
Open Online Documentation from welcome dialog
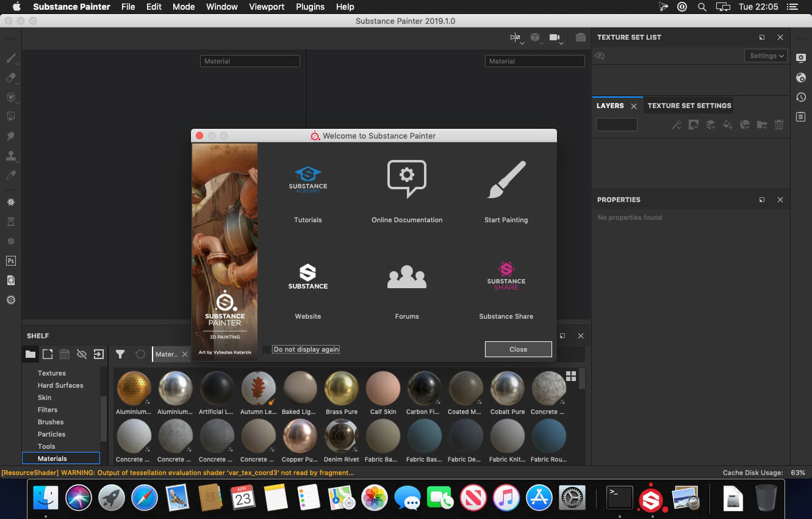pos(407,179)
